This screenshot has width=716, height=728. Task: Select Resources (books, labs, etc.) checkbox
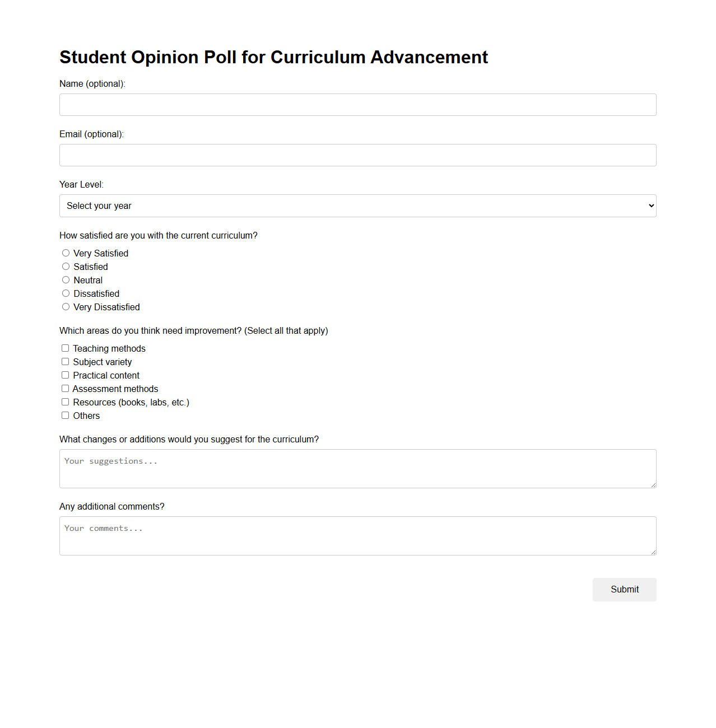65,402
